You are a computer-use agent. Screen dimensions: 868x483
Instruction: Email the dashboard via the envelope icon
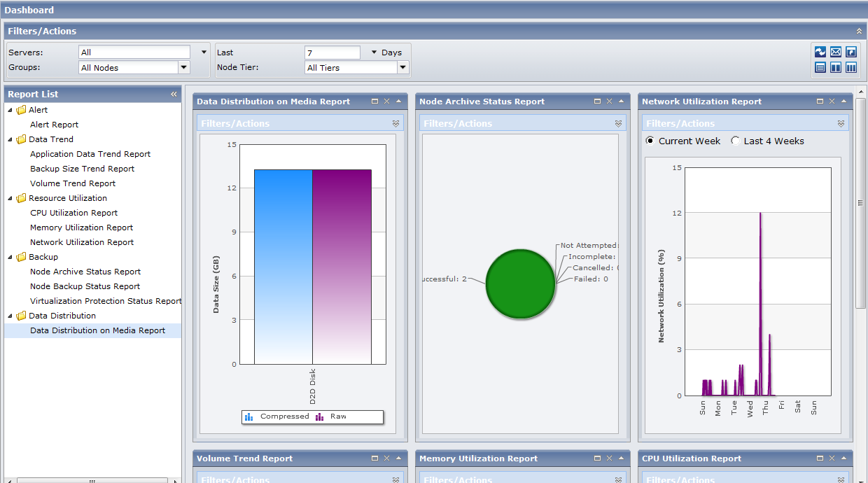coord(835,52)
